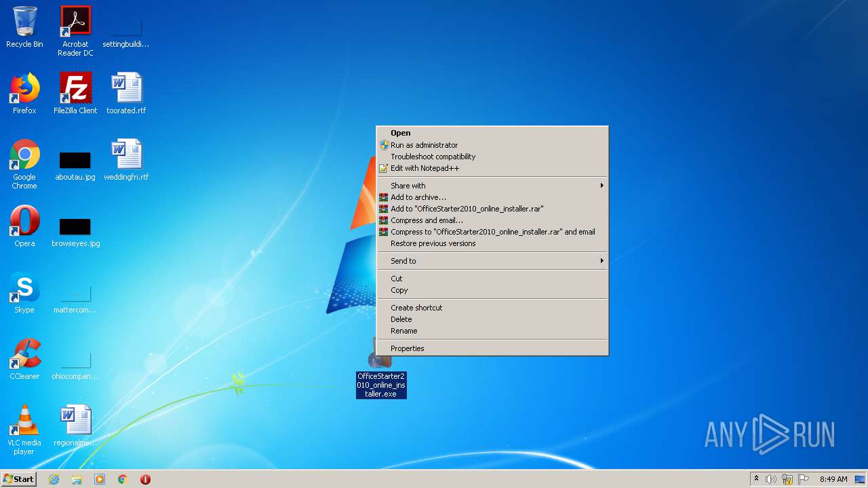Select the browseyes.jpg image file
This screenshot has height=488, width=868.
tap(75, 230)
